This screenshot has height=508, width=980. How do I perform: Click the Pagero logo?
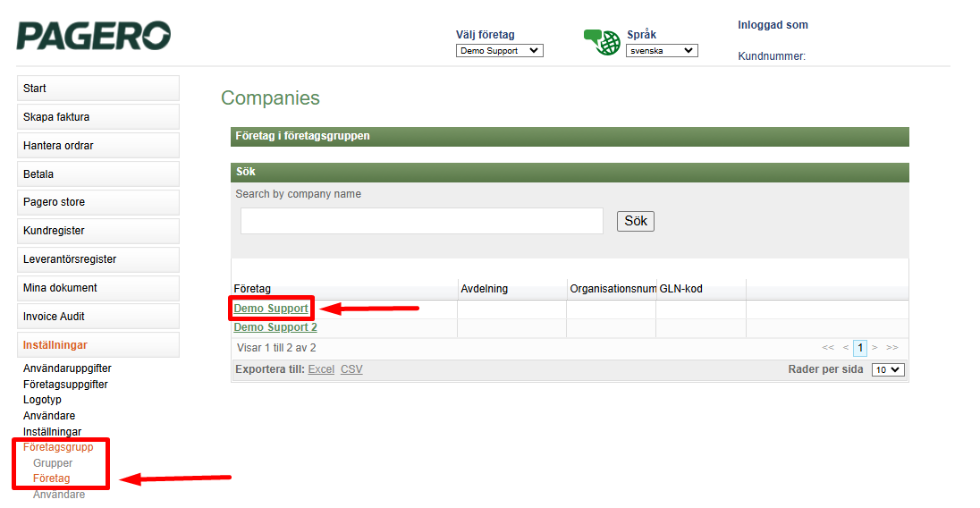point(93,36)
